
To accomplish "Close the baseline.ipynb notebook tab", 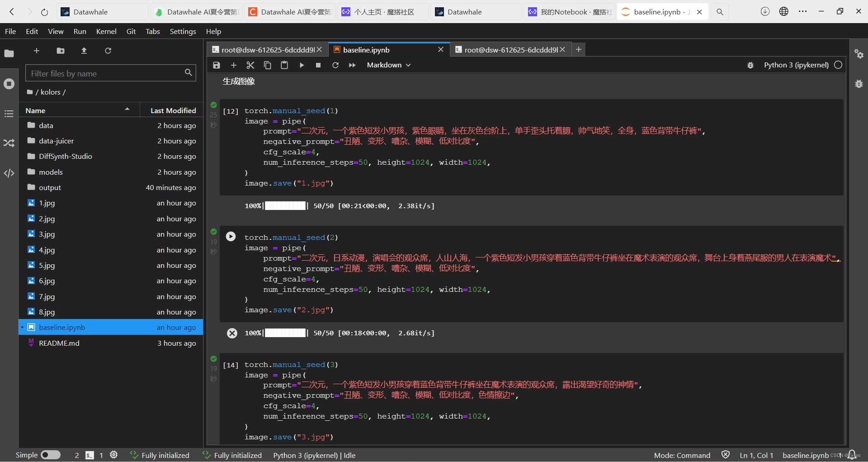I will (x=441, y=49).
